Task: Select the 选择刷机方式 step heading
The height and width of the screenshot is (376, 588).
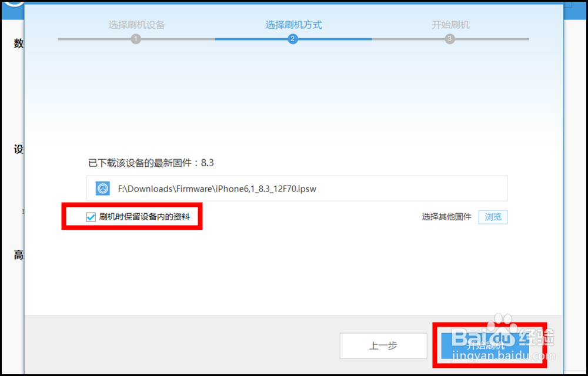Action: click(x=293, y=25)
